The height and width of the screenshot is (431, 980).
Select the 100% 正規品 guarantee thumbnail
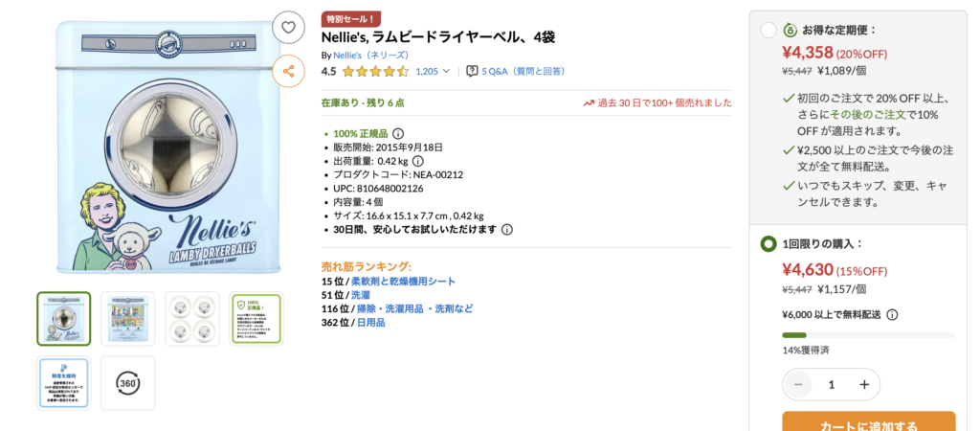tap(256, 319)
